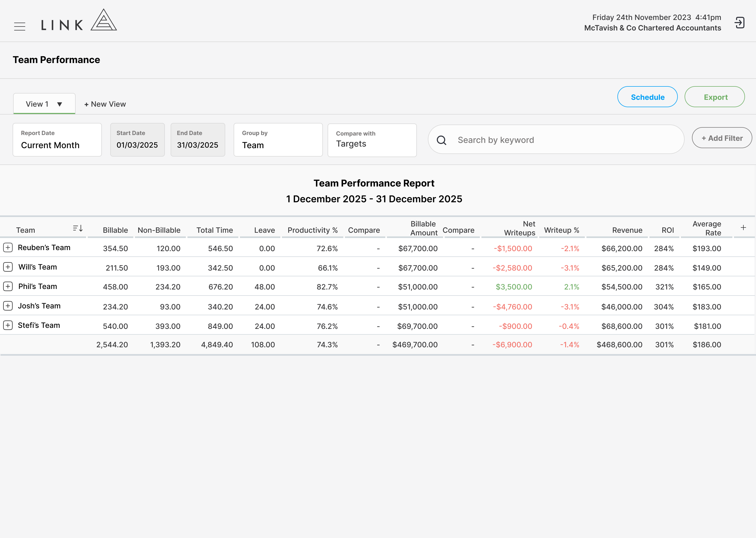Click the logout icon at top right
The height and width of the screenshot is (538, 756).
click(739, 23)
